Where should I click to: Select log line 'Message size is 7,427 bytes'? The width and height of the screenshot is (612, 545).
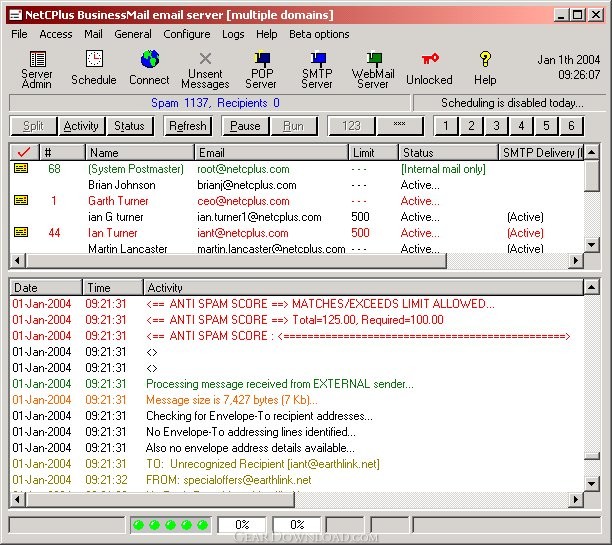[x=297, y=400]
